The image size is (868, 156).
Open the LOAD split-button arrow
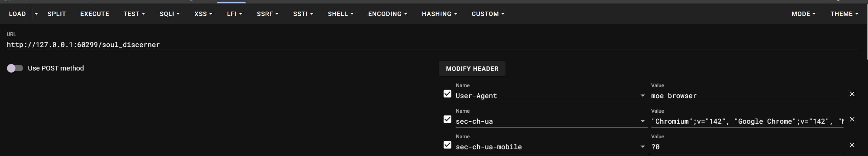tap(36, 14)
